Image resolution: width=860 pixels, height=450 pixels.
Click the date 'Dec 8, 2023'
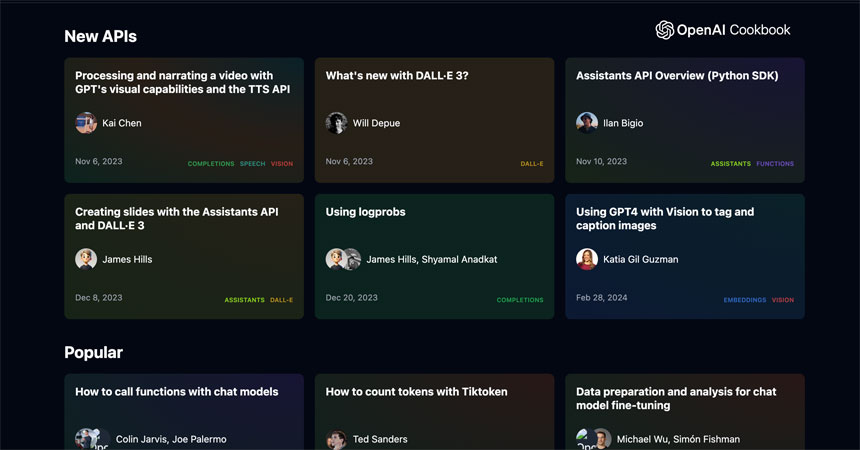(x=99, y=297)
